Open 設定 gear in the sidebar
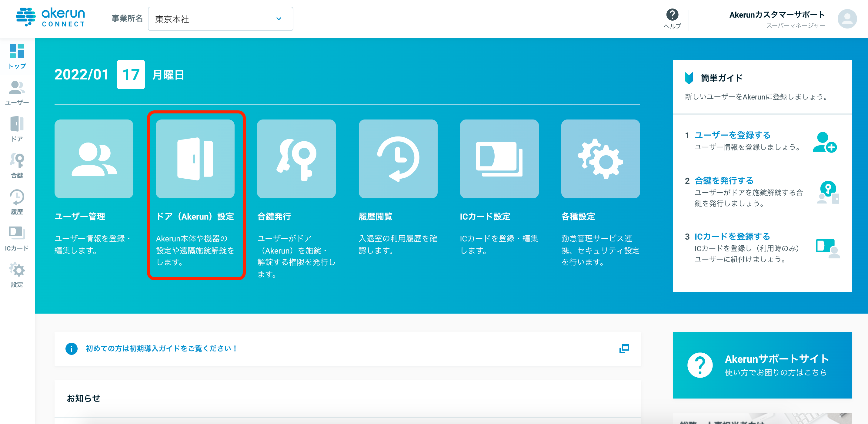 click(x=17, y=275)
